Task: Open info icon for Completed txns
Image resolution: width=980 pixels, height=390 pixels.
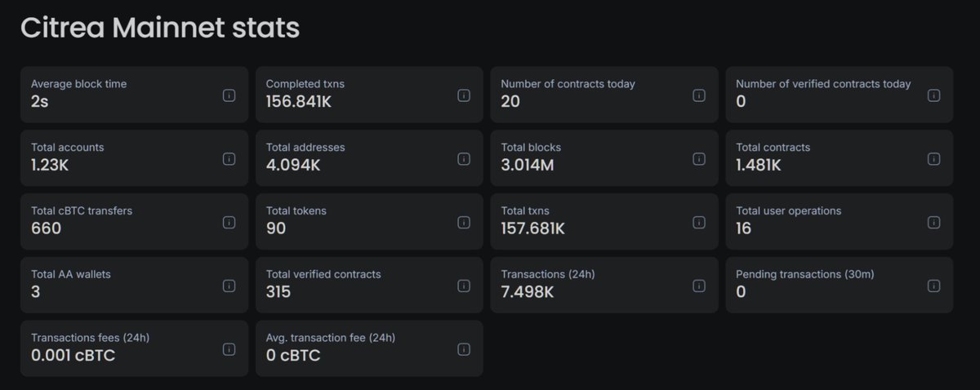Action: [x=464, y=95]
